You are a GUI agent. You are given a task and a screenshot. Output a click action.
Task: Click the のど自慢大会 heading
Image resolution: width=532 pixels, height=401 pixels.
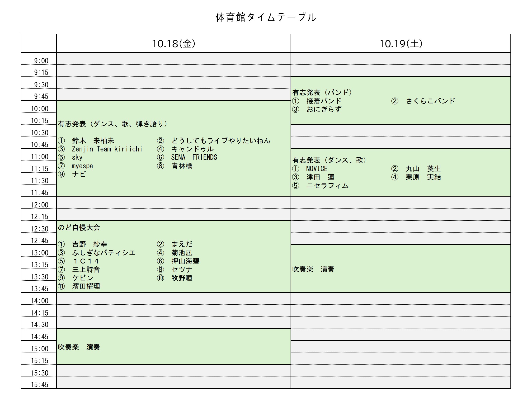79,227
